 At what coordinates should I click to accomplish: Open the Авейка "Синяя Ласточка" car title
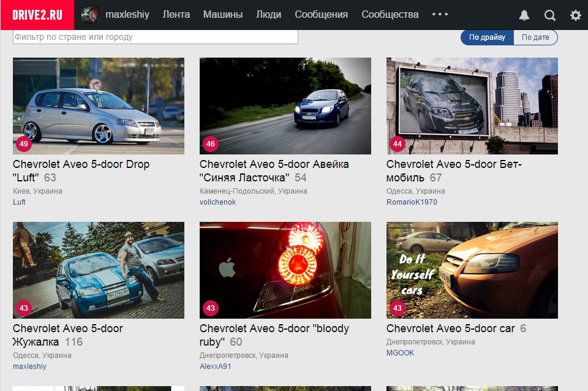[274, 171]
